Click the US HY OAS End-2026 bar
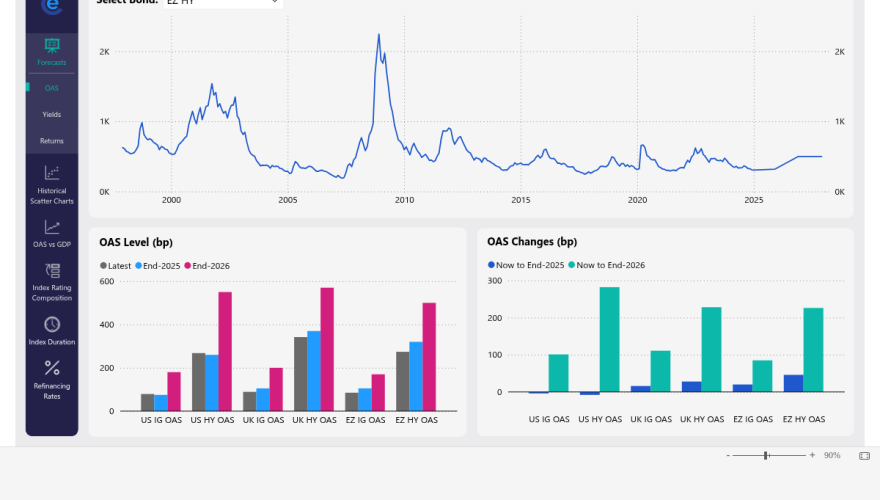Screen dimensions: 880x500 coord(225,351)
